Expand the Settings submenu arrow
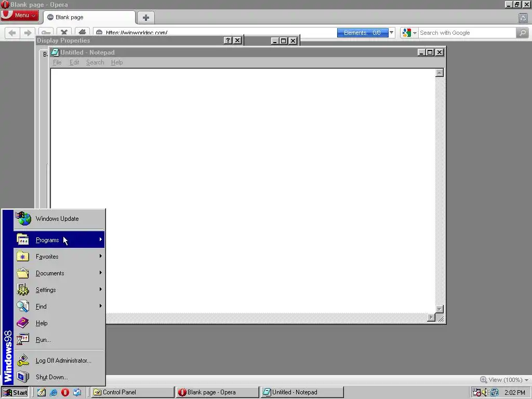The width and height of the screenshot is (532, 399). [x=100, y=289]
